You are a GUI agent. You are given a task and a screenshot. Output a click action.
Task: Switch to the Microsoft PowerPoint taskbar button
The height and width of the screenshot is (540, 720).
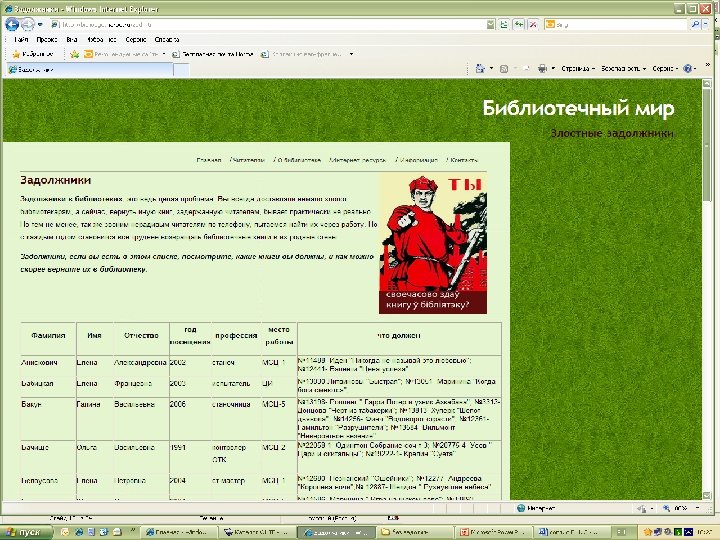click(x=494, y=532)
